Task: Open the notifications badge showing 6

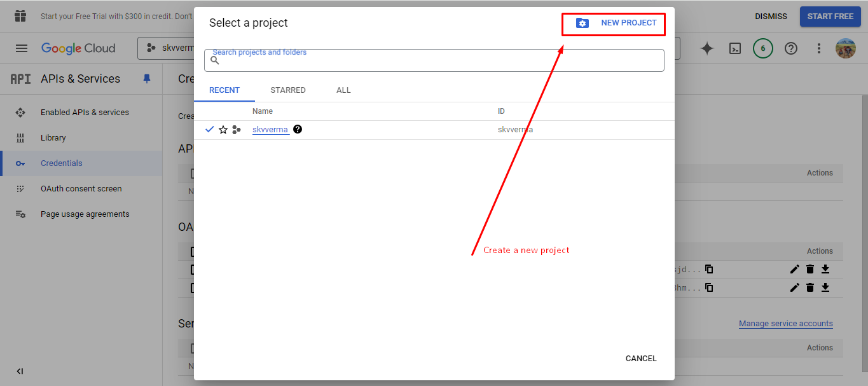Action: coord(763,48)
